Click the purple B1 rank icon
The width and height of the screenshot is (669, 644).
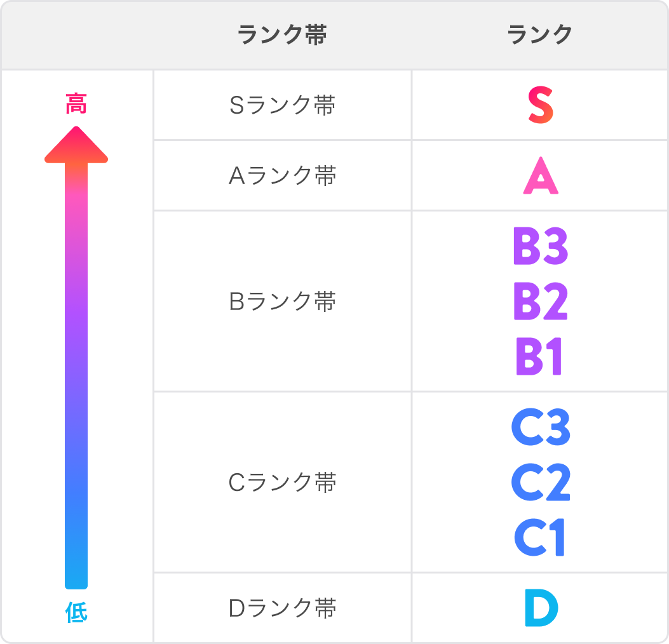[x=540, y=357]
